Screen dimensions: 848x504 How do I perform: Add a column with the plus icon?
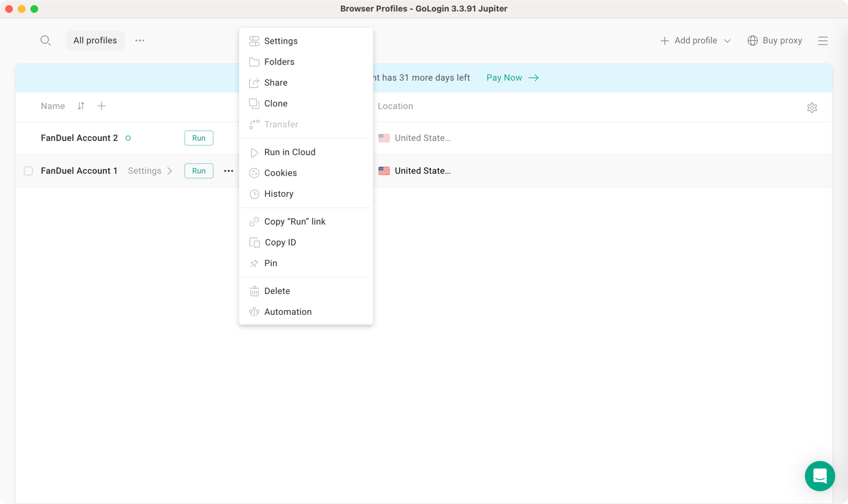(101, 106)
